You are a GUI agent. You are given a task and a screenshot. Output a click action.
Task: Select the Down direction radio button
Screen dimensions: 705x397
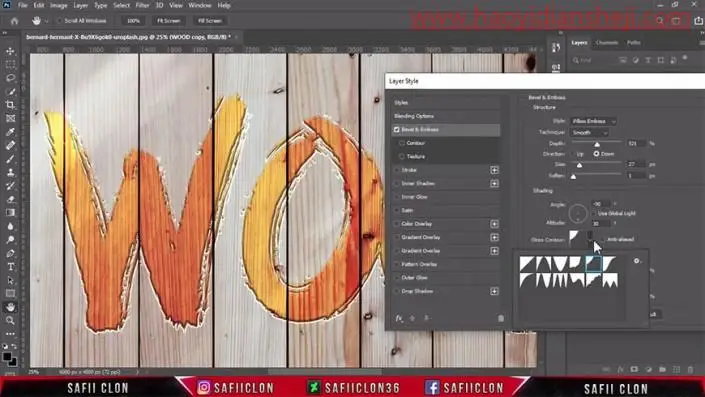(x=596, y=154)
